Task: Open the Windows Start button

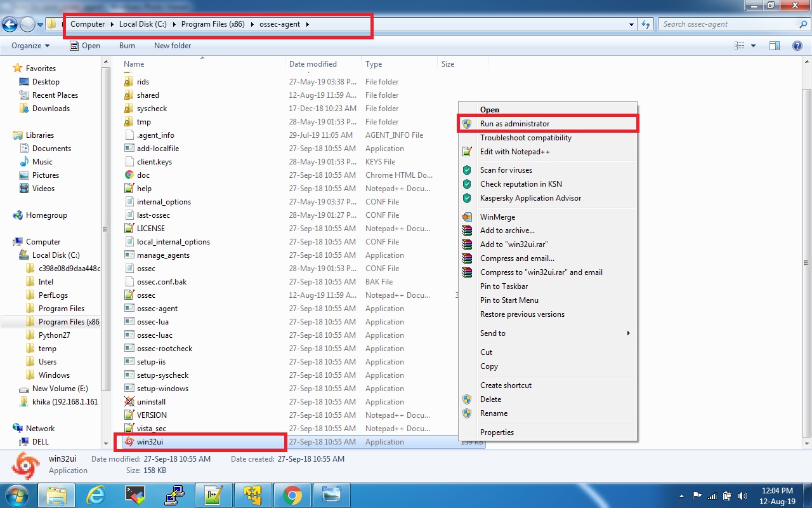Action: [x=16, y=495]
